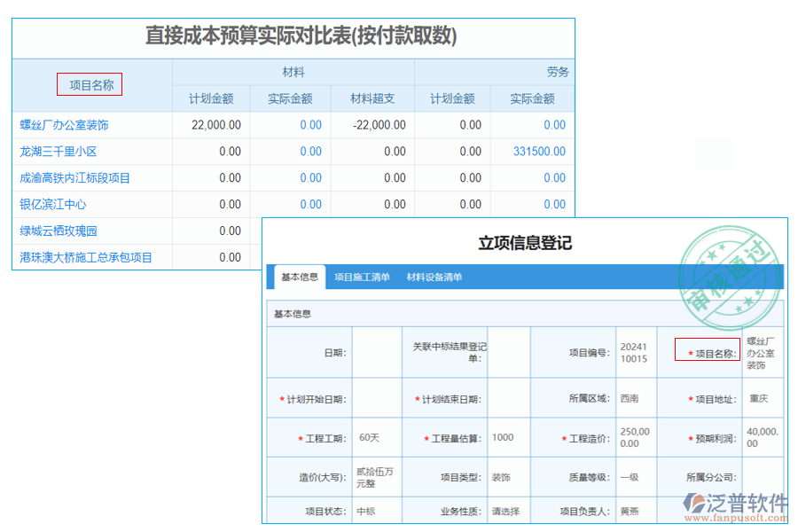Visit the www.fanpusoft.com link
Screen dimensions: 798x532
point(736,517)
